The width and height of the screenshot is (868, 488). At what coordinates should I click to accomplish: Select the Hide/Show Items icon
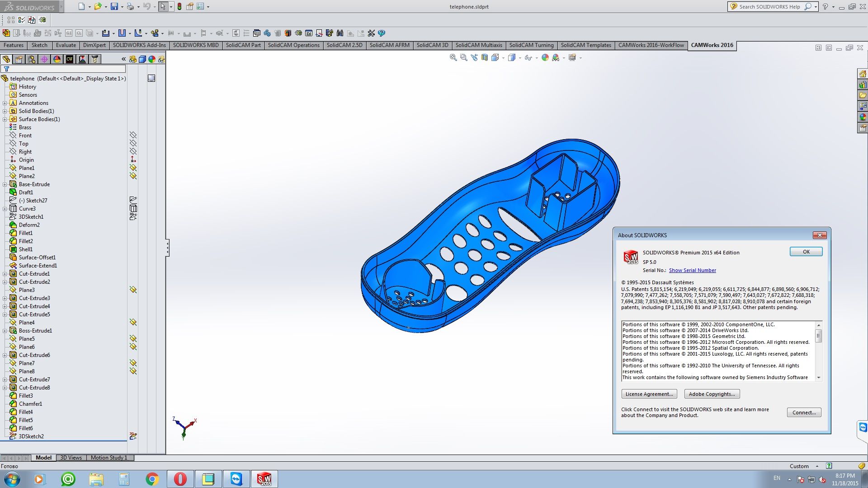(528, 57)
